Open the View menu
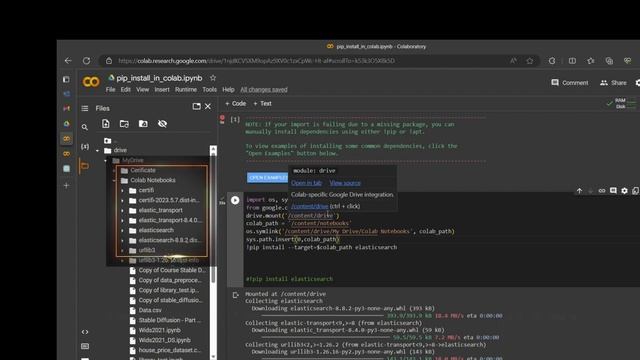The width and height of the screenshot is (640, 360). tap(142, 89)
